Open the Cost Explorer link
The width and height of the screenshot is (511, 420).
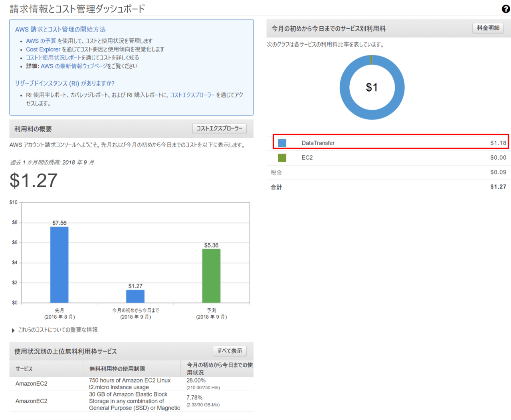click(x=43, y=50)
